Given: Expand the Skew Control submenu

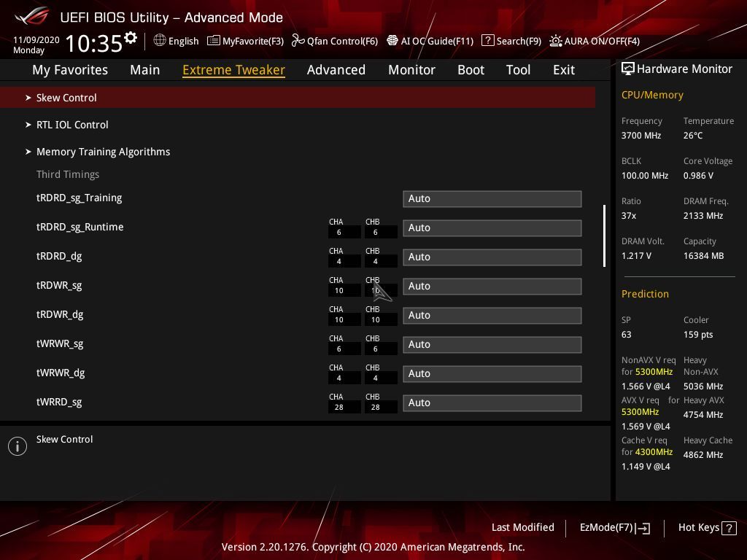Looking at the screenshot, I should tap(298, 98).
